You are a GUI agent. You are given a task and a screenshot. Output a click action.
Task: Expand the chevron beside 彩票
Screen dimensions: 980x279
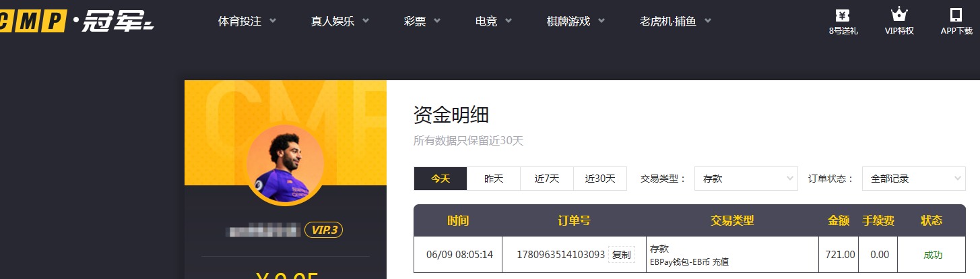(x=437, y=21)
